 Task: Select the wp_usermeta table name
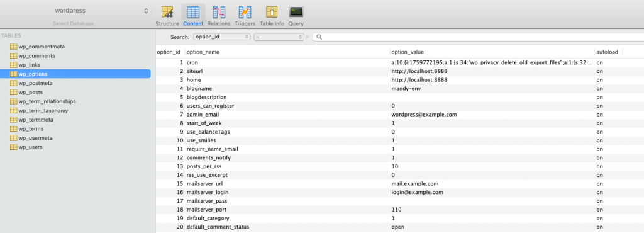pos(36,138)
